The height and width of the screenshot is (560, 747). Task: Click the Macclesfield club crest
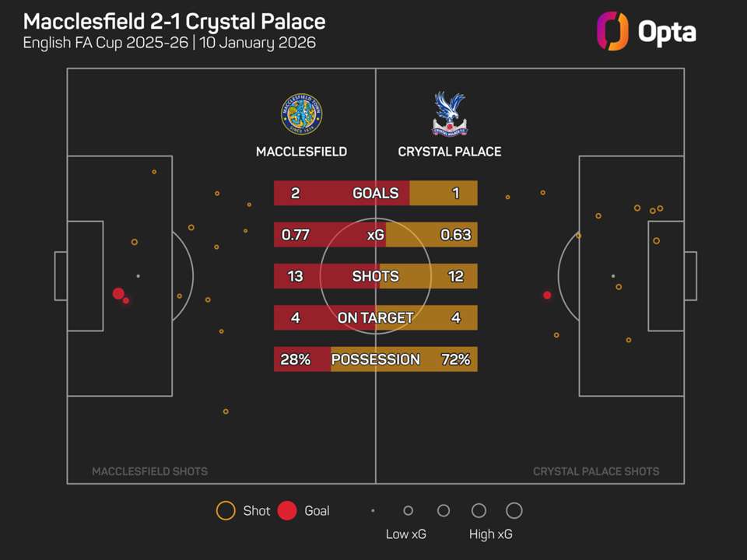pos(301,114)
